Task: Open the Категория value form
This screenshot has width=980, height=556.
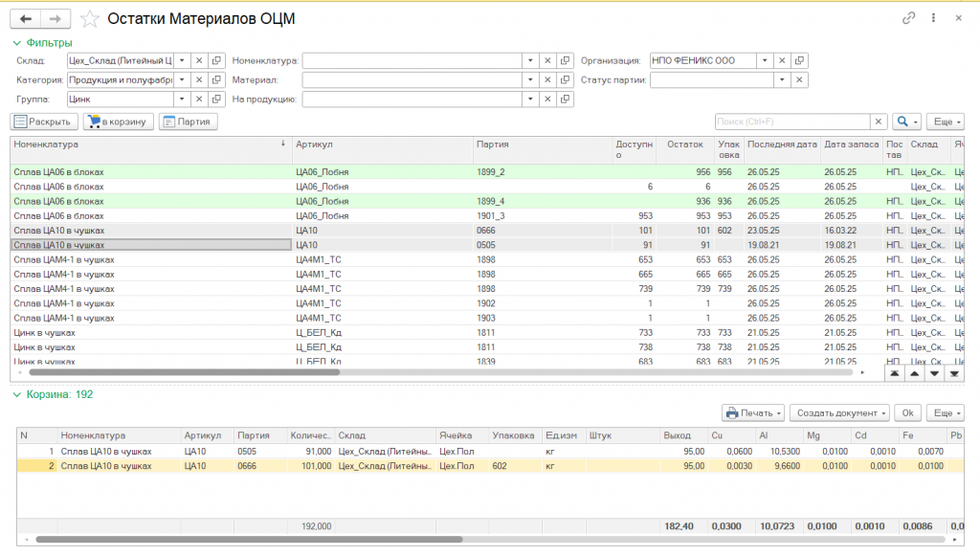Action: 217,80
